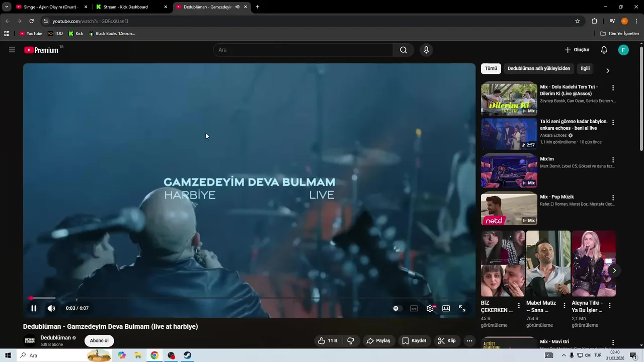644x362 pixels.
Task: Select the Dedublüman adlı yükleyiciden chip
Action: tap(539, 68)
